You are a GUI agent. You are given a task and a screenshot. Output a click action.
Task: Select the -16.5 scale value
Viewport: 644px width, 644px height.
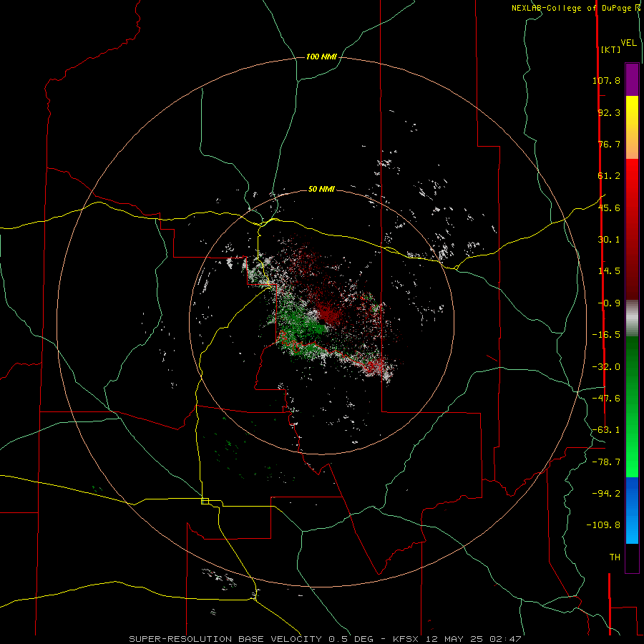[x=606, y=335]
